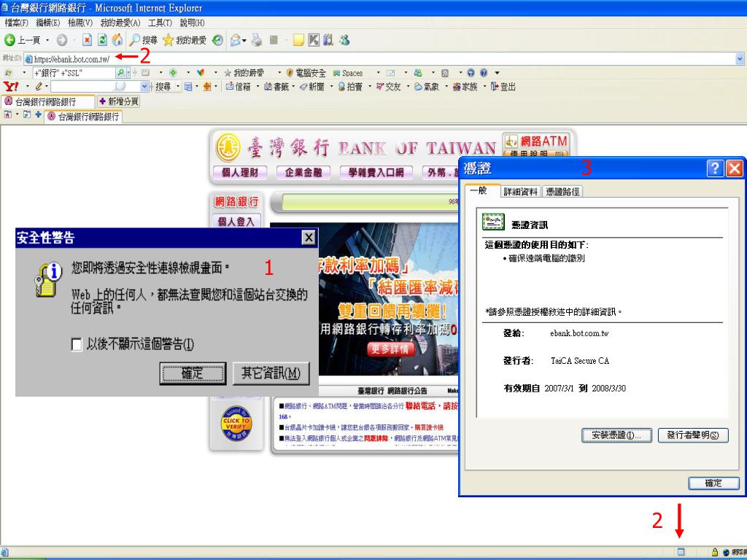Click 企業金融 on bank page
This screenshot has width=747, height=560.
303,172
